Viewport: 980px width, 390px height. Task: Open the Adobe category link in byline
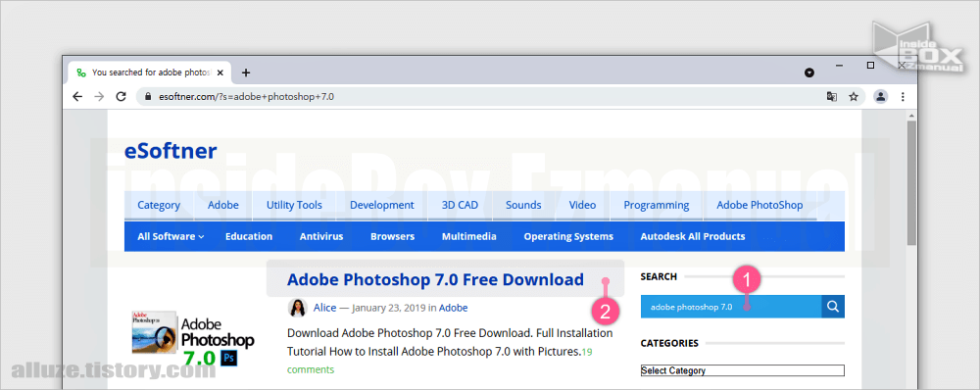point(453,308)
